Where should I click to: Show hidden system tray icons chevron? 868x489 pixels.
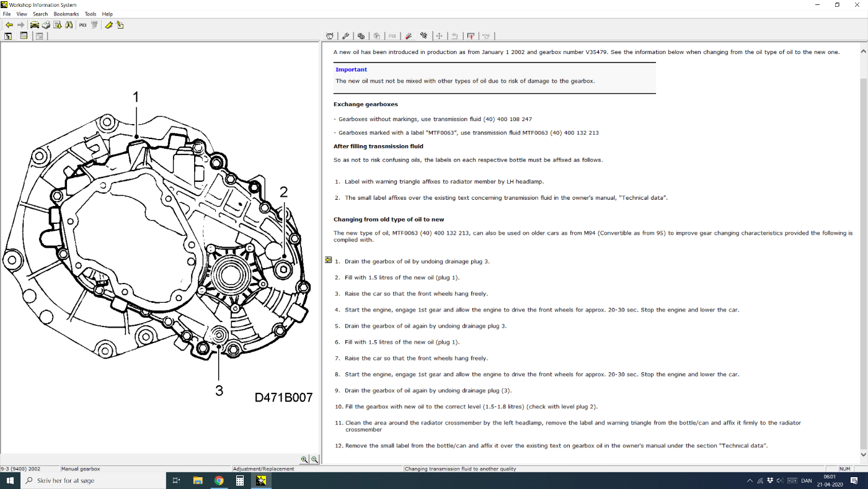pos(750,480)
